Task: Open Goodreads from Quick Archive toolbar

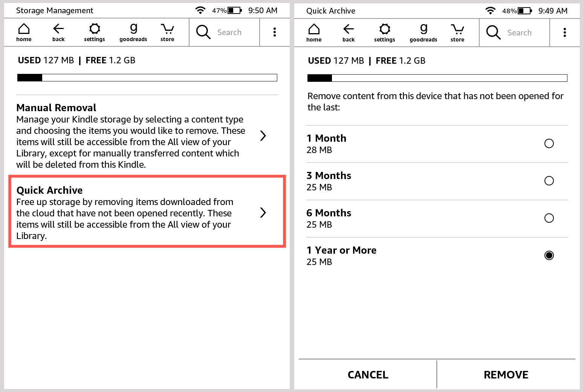Action: (x=423, y=33)
